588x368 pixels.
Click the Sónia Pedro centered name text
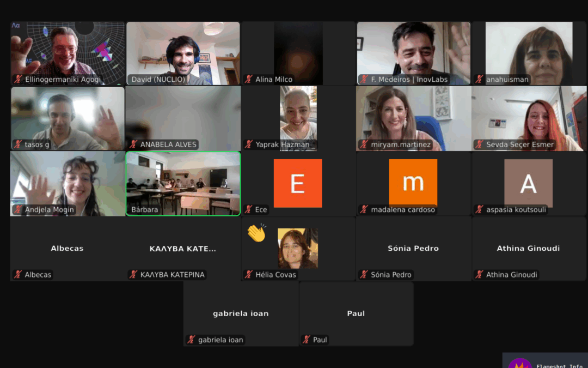coord(413,248)
